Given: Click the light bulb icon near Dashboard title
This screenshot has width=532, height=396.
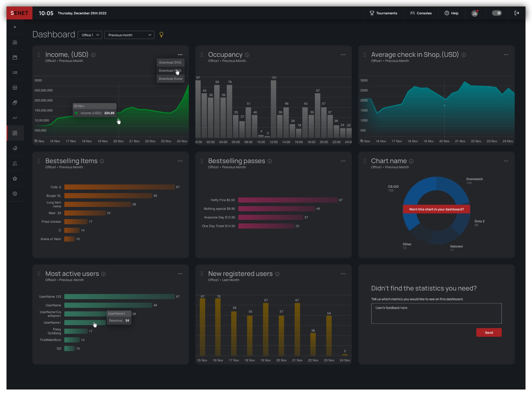Looking at the screenshot, I should tap(161, 35).
